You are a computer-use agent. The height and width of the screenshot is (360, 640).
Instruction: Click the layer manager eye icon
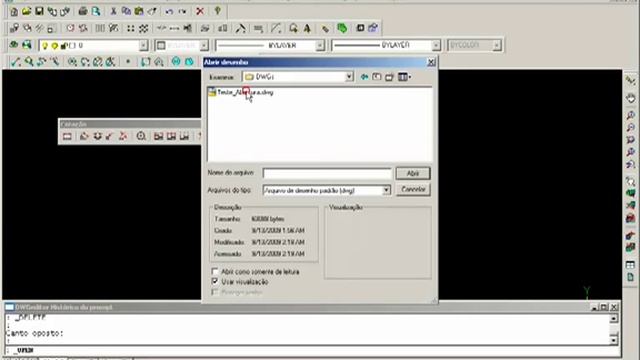(14, 45)
